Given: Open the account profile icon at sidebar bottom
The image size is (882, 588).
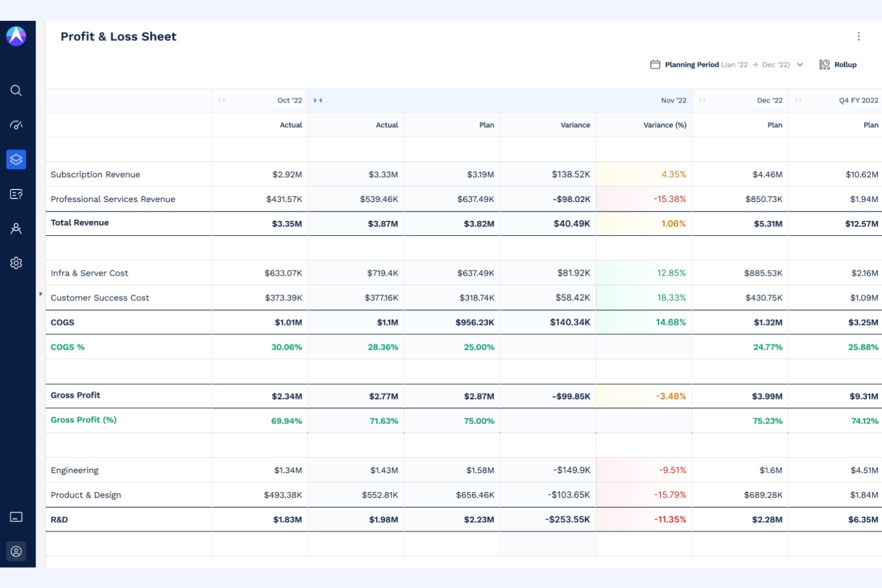Looking at the screenshot, I should (x=16, y=551).
